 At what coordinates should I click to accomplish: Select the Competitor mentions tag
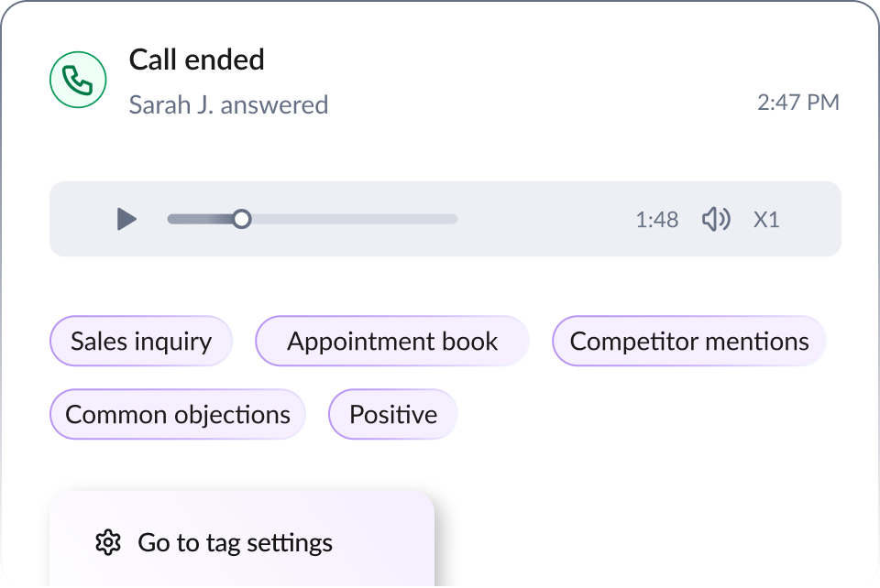click(x=689, y=342)
